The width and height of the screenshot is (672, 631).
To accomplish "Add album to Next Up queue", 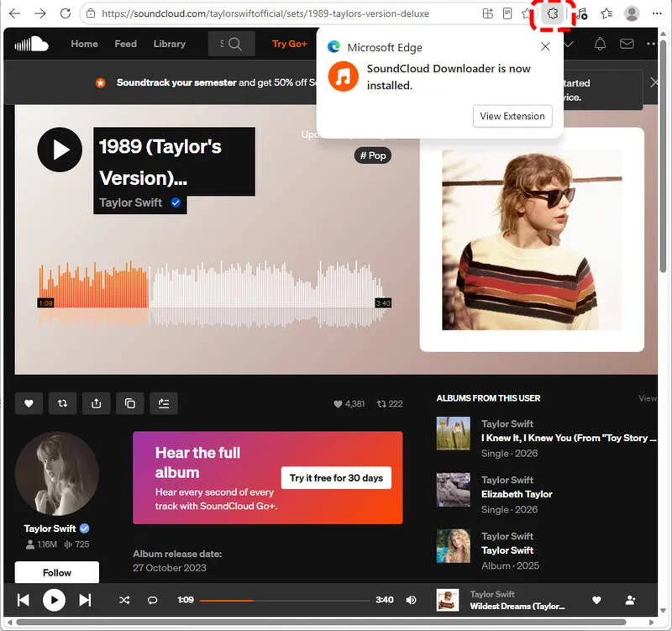I will coord(164,403).
